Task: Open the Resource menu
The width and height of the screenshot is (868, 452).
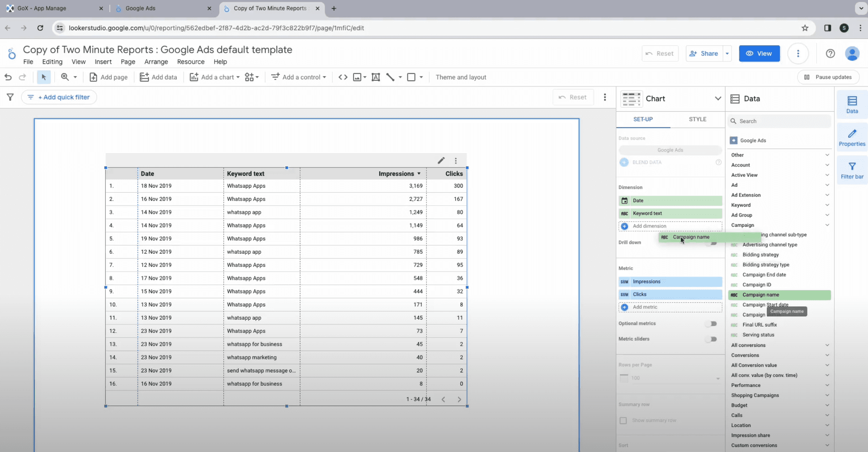Action: point(190,62)
